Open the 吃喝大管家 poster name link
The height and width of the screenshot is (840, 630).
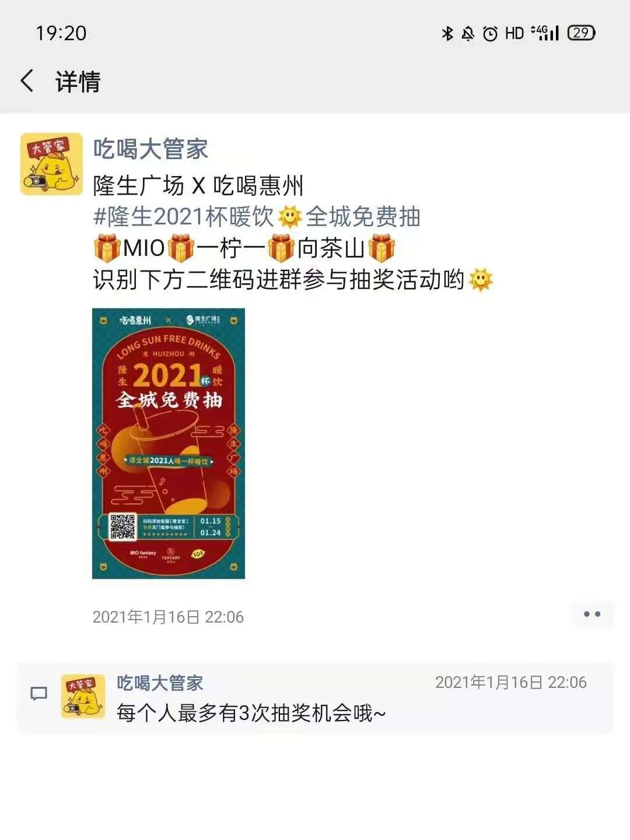[150, 149]
